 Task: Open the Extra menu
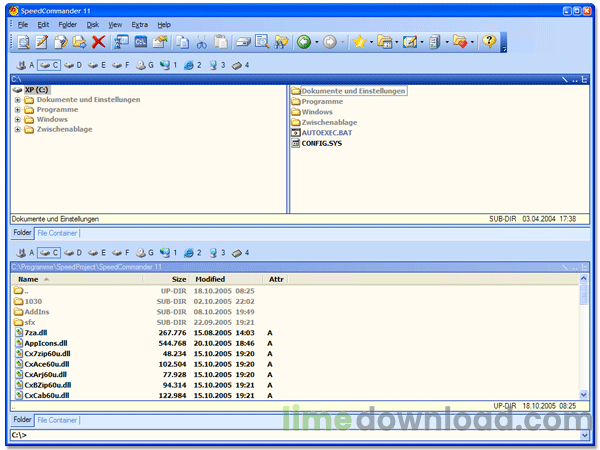pyautogui.click(x=140, y=25)
